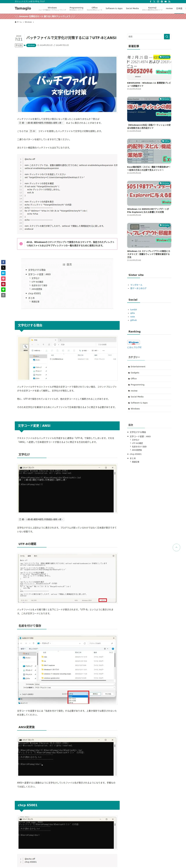Jump to 文字化けする理由 in main table of contents

click(x=37, y=270)
